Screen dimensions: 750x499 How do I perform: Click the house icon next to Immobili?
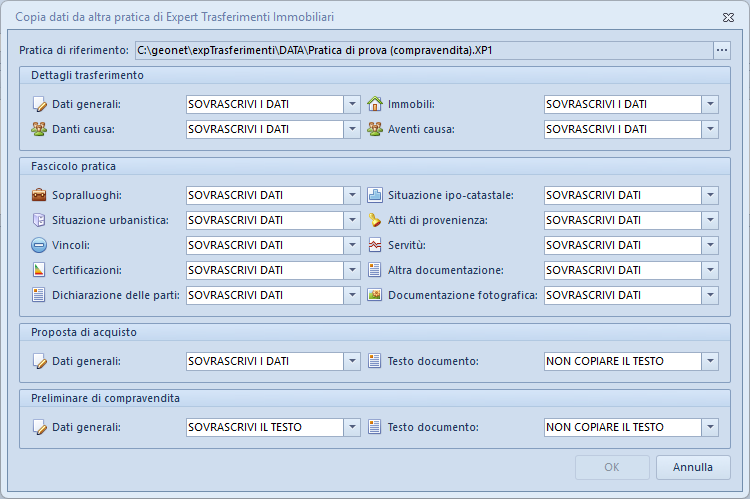[375, 104]
